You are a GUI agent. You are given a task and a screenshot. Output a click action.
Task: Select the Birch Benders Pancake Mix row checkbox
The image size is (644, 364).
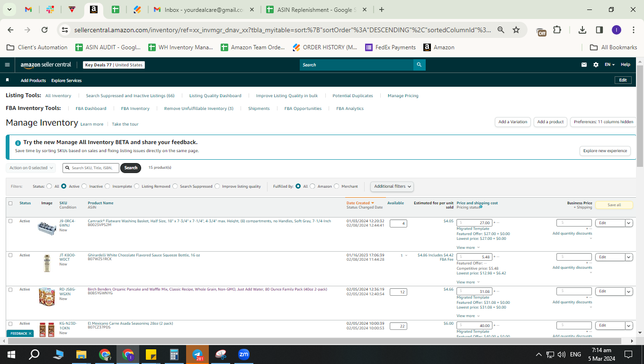[x=10, y=289]
